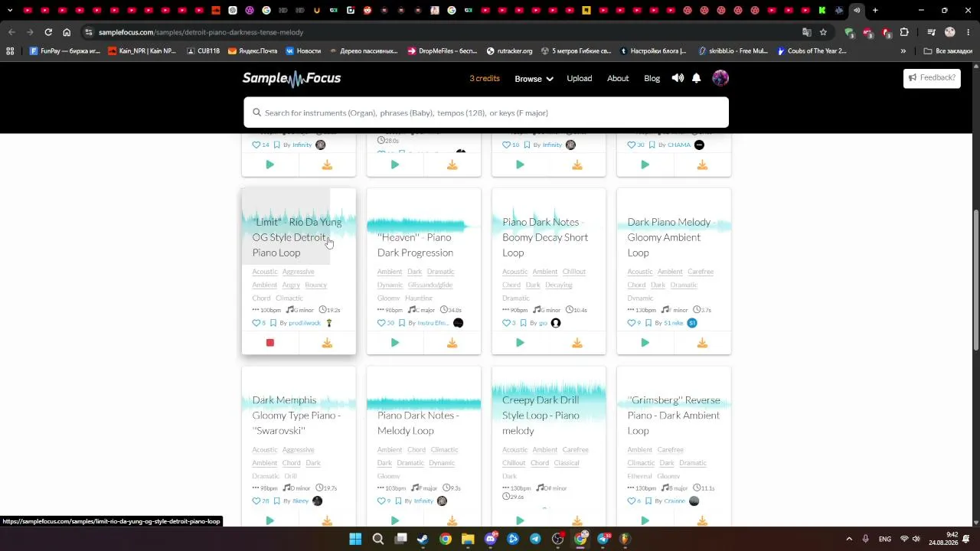980x551 pixels.
Task: Bookmark the "Limit" Rio Da Yung sample
Action: coord(273,323)
